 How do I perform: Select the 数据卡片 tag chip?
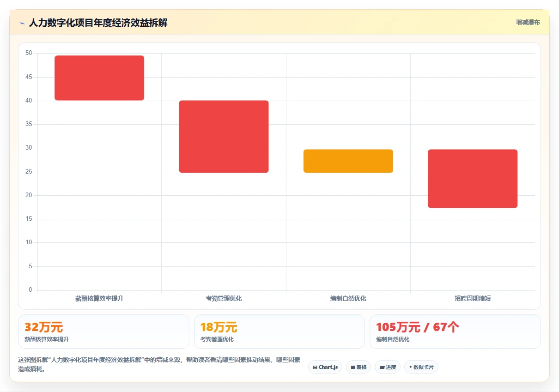point(421,367)
